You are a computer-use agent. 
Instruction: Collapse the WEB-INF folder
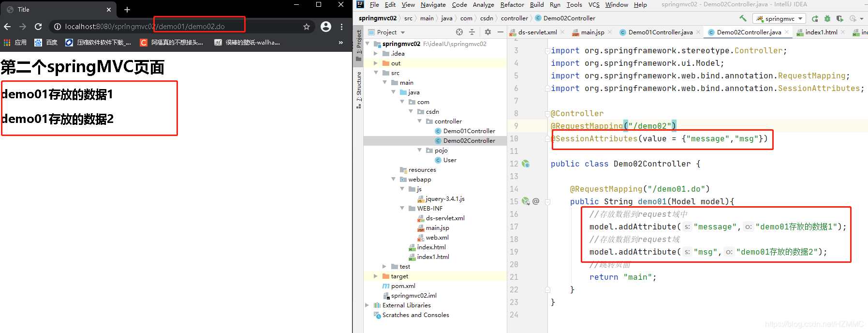click(402, 208)
